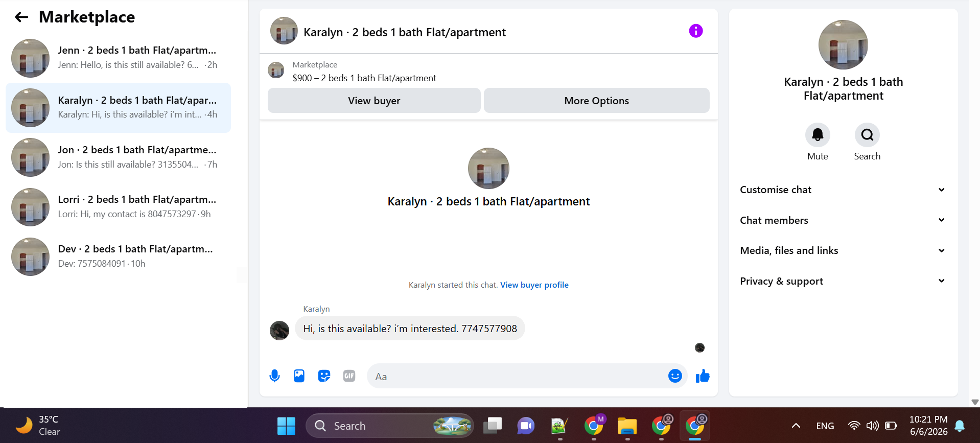Open the large listing photo in the right panel
The height and width of the screenshot is (443, 980).
pyautogui.click(x=843, y=44)
